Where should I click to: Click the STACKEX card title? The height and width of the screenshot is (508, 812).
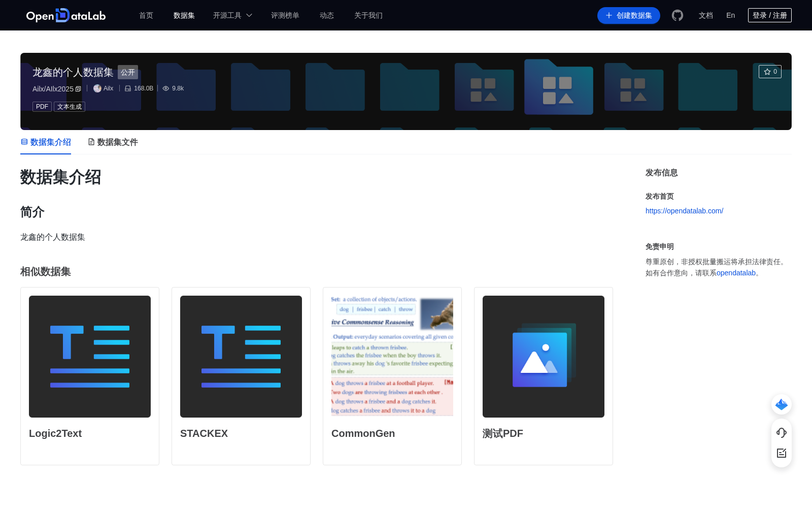(204, 433)
